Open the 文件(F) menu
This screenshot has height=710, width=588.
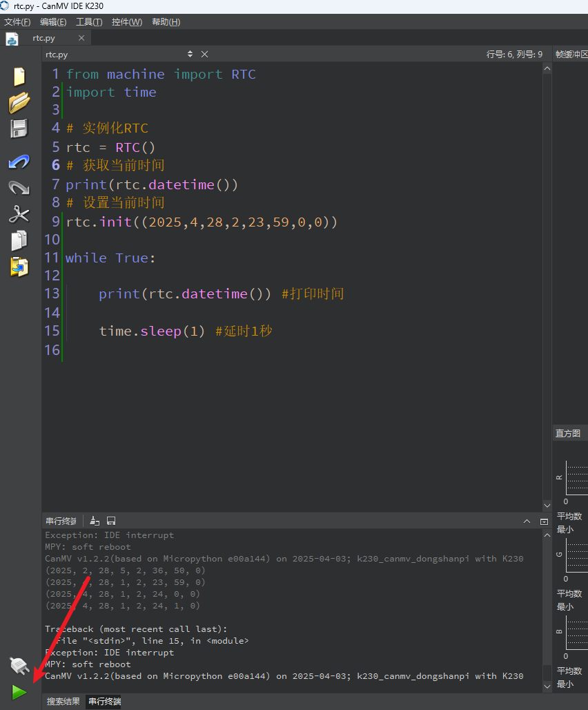pyautogui.click(x=17, y=21)
